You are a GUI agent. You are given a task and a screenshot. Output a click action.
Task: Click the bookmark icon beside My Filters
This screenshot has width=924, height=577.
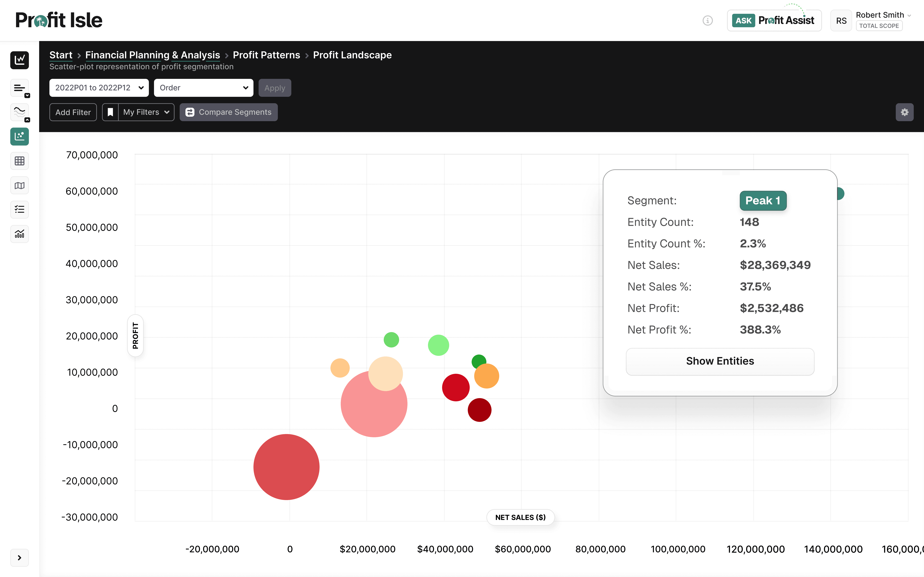tap(110, 112)
